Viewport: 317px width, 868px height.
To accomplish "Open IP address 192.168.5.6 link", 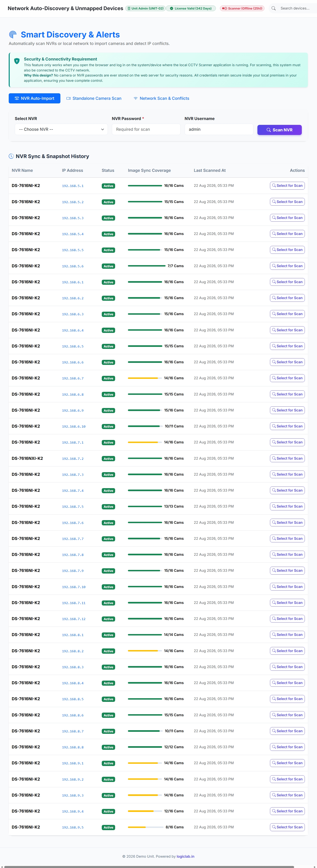I will 73,266.
